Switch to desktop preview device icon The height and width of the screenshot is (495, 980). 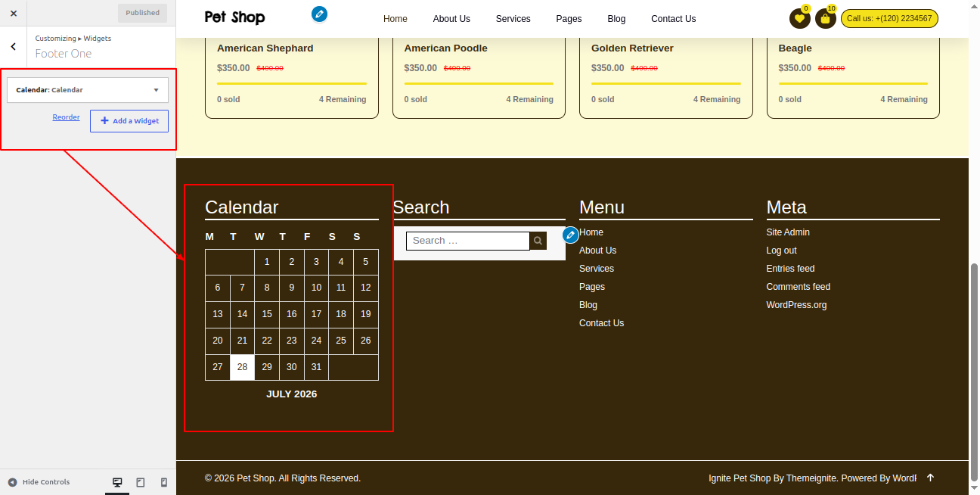[117, 482]
